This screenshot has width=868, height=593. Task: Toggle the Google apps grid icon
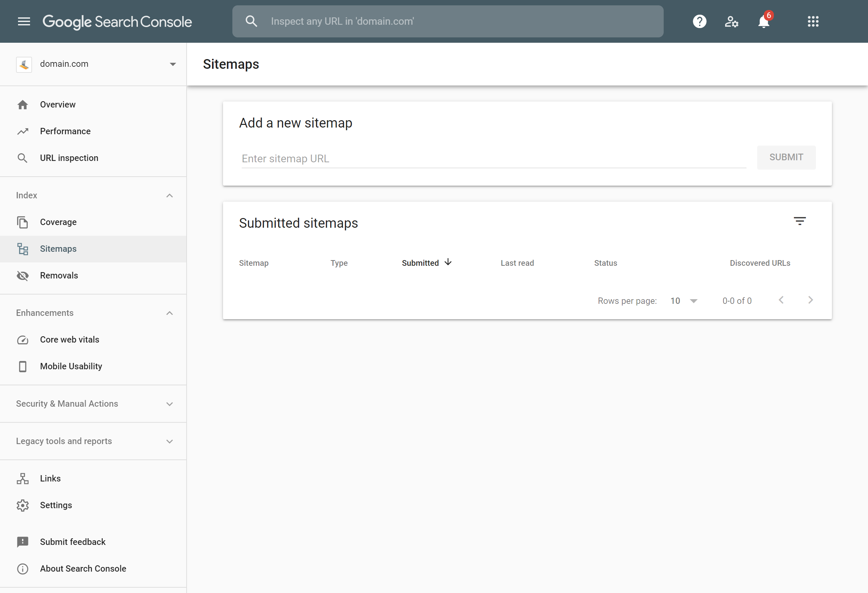[x=813, y=21]
